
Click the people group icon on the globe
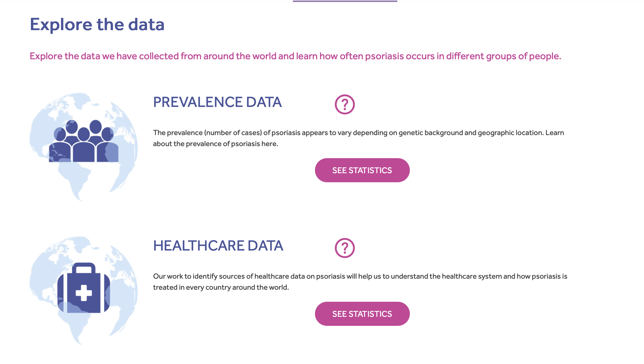(x=84, y=142)
